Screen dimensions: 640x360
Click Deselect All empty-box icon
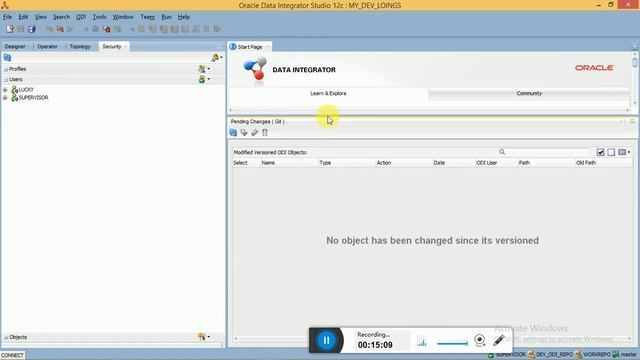point(611,152)
